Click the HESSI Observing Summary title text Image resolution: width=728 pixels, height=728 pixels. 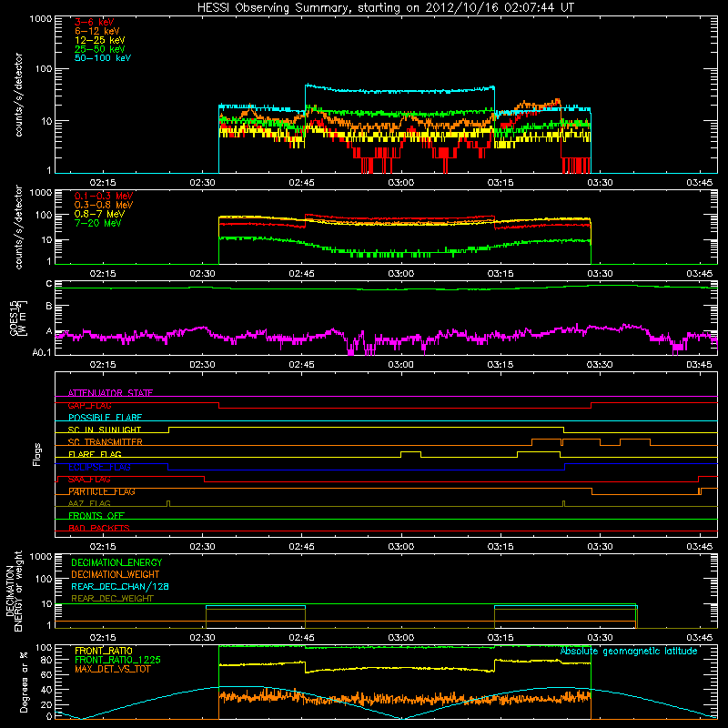pyautogui.click(x=385, y=8)
